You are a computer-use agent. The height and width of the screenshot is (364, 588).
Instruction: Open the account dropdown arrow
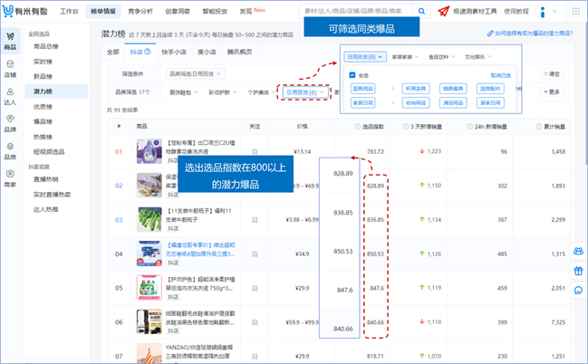tap(554, 12)
